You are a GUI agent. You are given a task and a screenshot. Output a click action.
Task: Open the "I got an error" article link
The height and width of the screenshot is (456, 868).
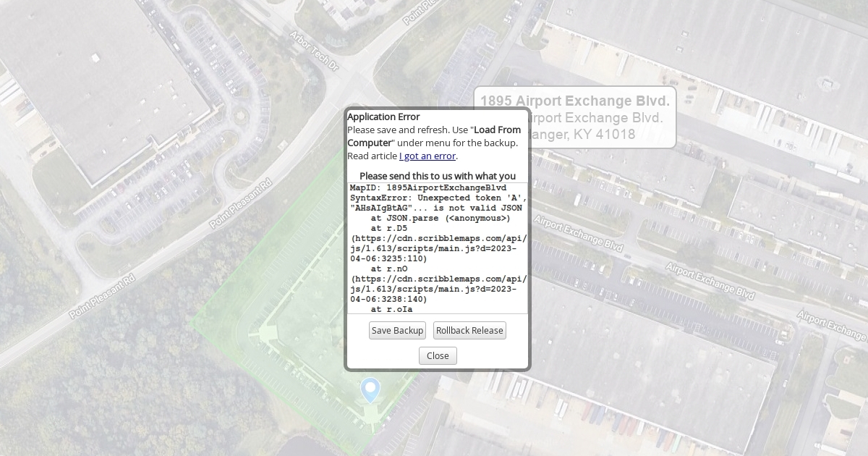[x=427, y=156]
